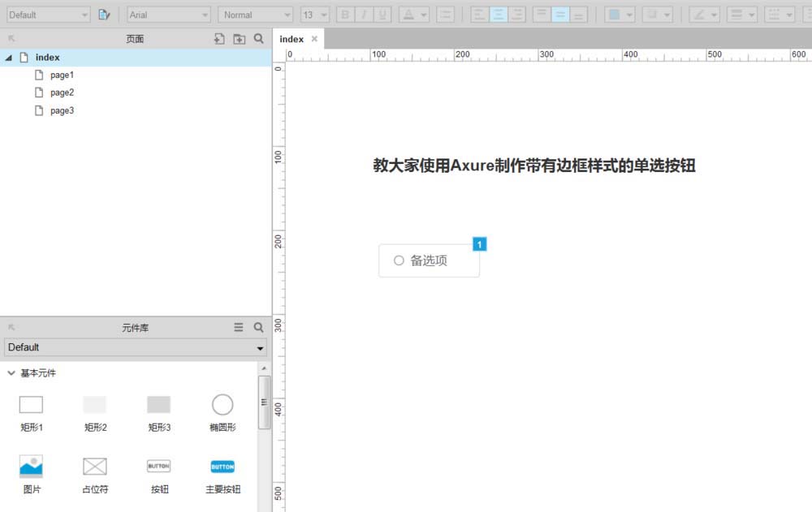
Task: Open the Default library dropdown
Action: pos(136,347)
